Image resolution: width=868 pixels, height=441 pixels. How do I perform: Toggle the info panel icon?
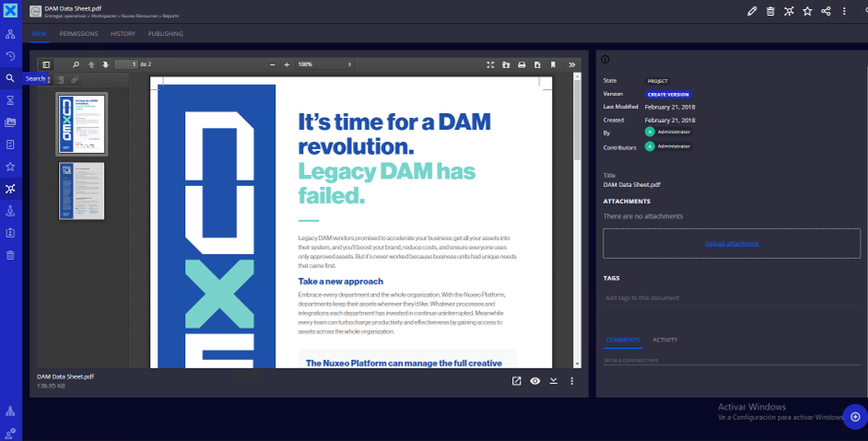pyautogui.click(x=605, y=60)
